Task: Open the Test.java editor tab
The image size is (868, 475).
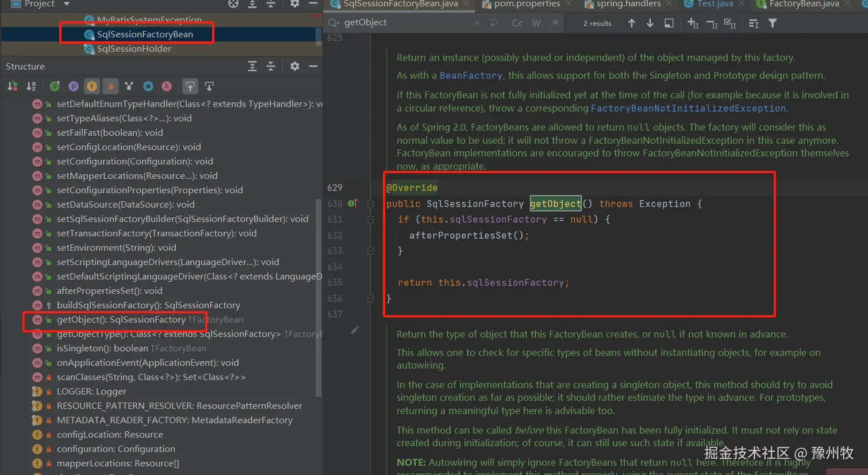Action: [x=715, y=4]
